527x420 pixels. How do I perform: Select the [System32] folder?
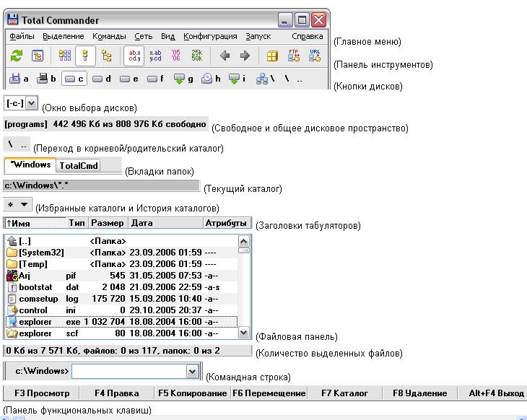(122, 253)
